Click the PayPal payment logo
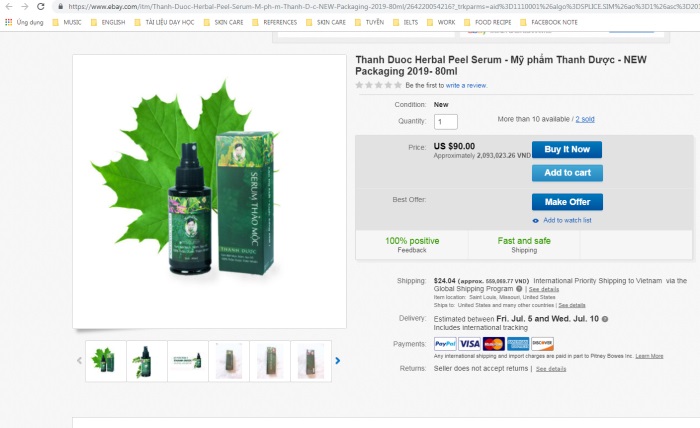Viewport: 700px width, 428px height. pyautogui.click(x=445, y=344)
